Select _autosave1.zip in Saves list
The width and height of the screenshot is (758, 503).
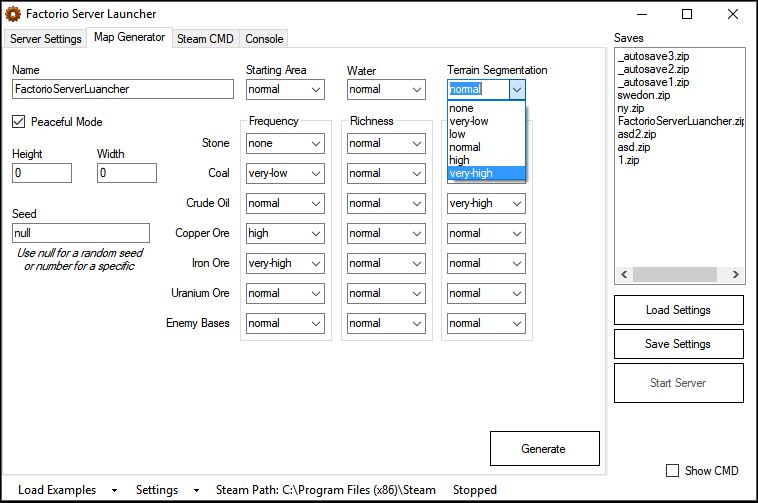click(x=654, y=82)
